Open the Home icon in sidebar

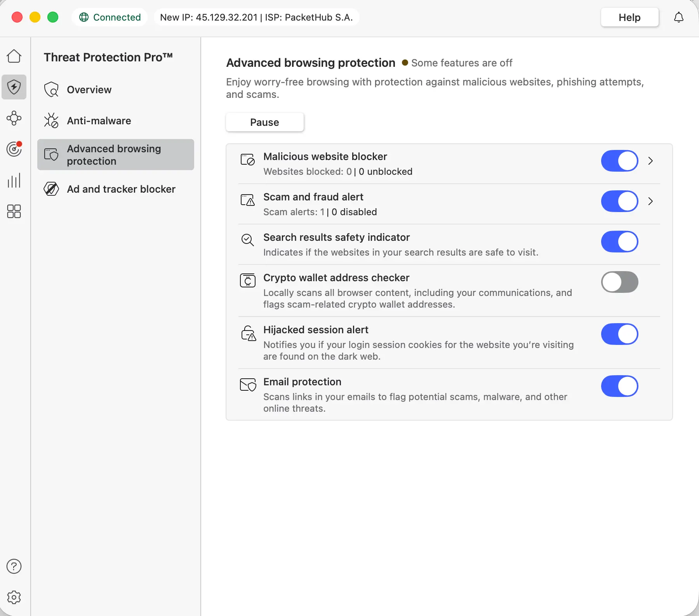click(14, 56)
